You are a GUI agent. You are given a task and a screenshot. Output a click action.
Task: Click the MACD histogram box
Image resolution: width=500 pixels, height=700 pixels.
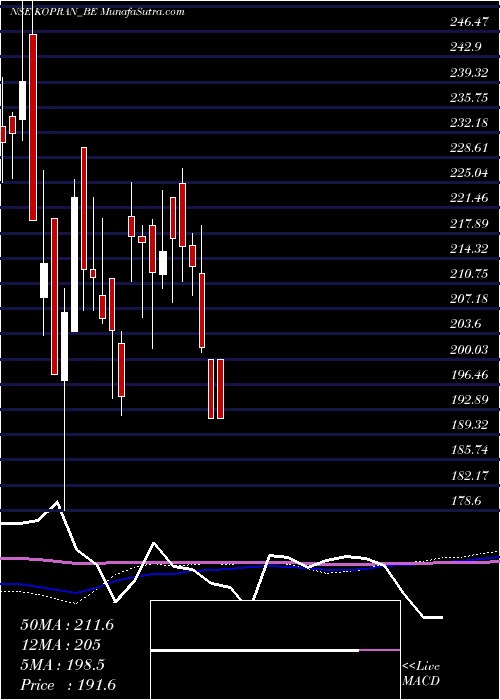click(x=275, y=650)
